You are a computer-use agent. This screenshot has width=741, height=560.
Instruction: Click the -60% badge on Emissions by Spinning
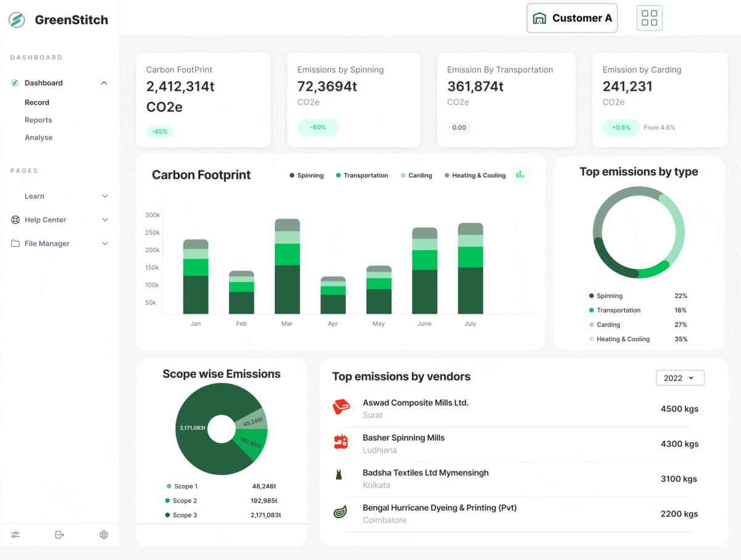pos(318,127)
